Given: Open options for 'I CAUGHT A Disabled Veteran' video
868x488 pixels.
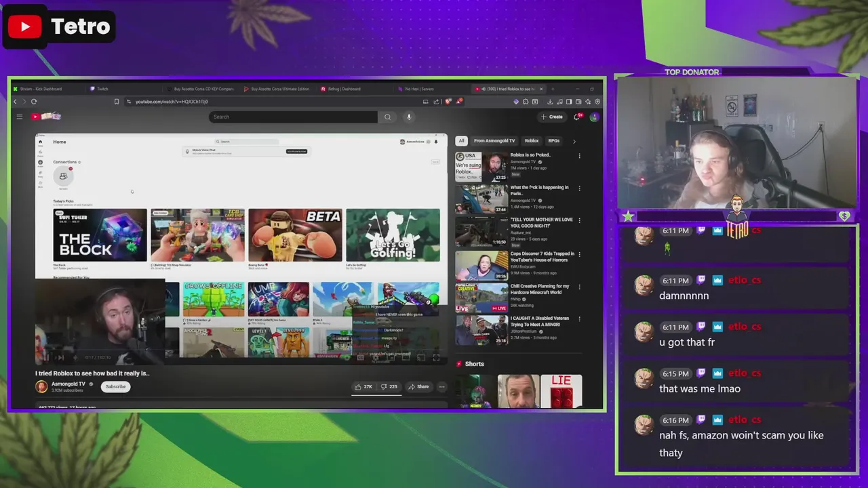Looking at the screenshot, I should (x=579, y=320).
